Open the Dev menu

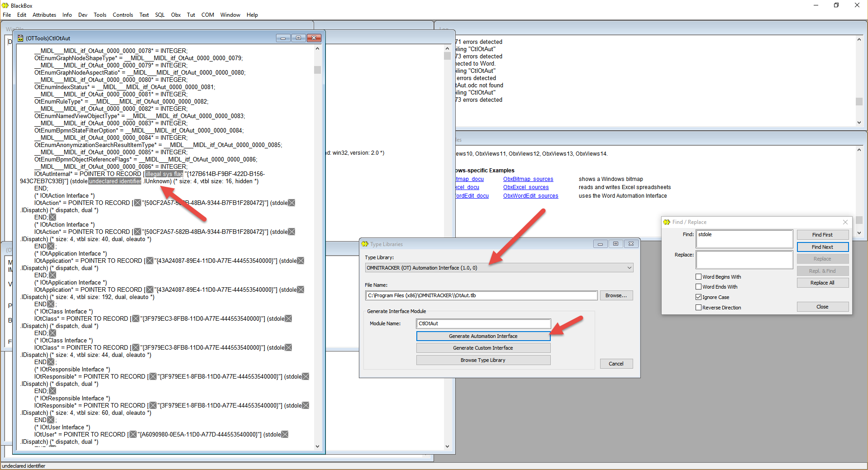[x=82, y=15]
